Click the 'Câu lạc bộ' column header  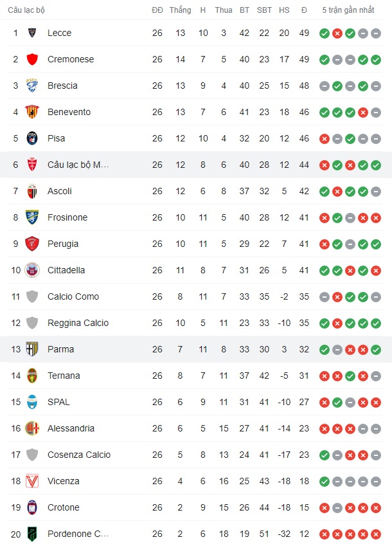click(26, 10)
